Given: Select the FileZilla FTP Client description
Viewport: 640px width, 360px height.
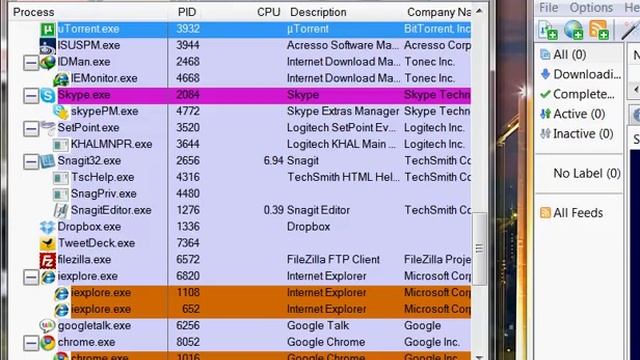Looking at the screenshot, I should [x=333, y=260].
